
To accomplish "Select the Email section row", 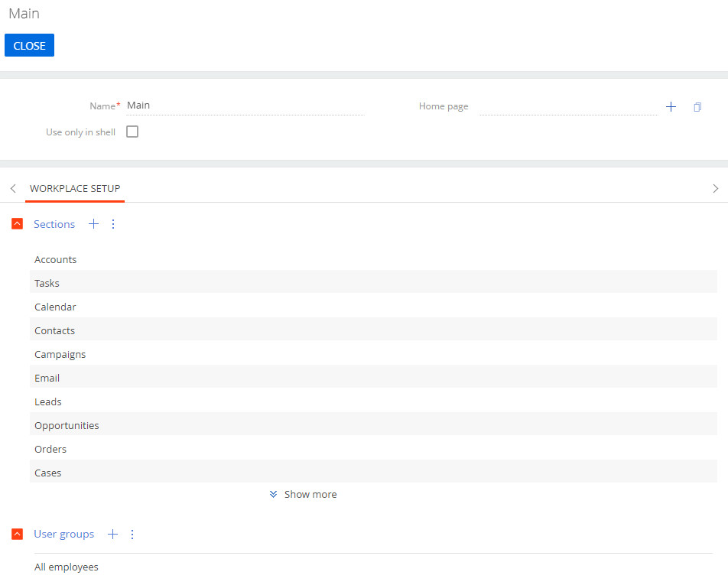I will [x=373, y=376].
